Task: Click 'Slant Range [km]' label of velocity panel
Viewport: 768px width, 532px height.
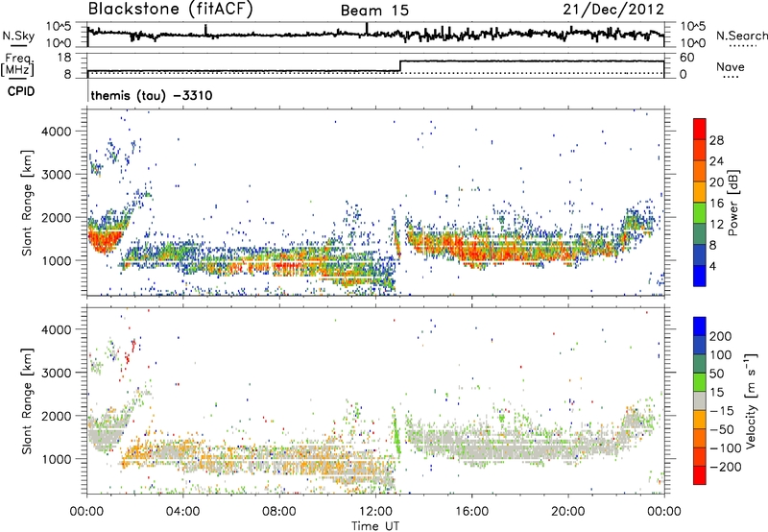Action: tap(27, 400)
